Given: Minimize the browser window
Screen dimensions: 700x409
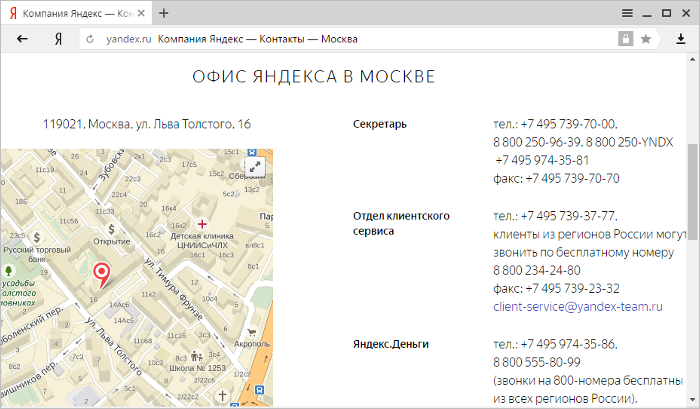Looking at the screenshot, I should coord(647,14).
